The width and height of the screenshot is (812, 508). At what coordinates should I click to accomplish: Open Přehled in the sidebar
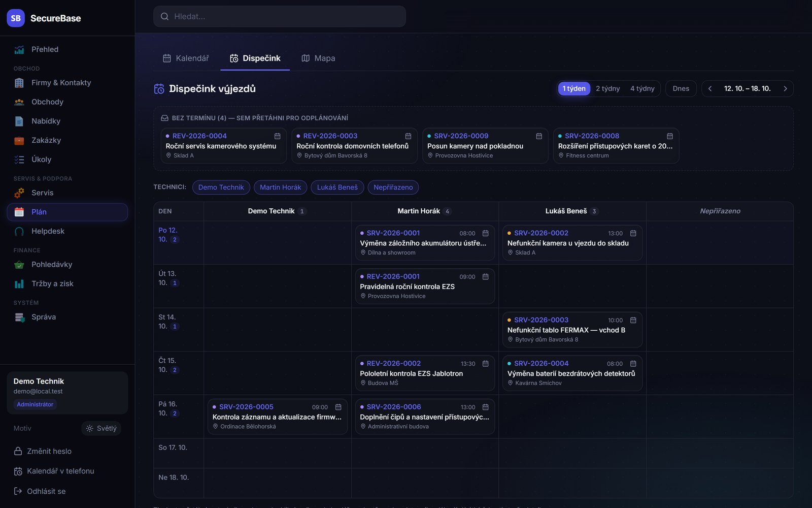coord(67,49)
